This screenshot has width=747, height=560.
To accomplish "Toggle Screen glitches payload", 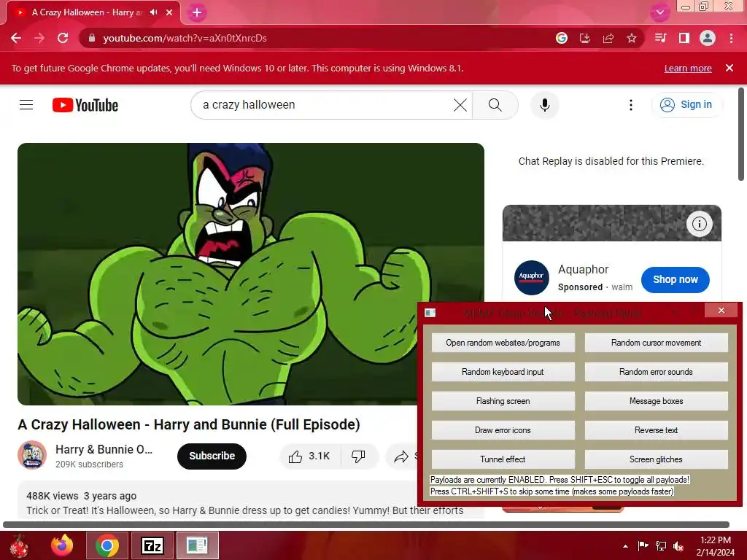I will tap(656, 459).
